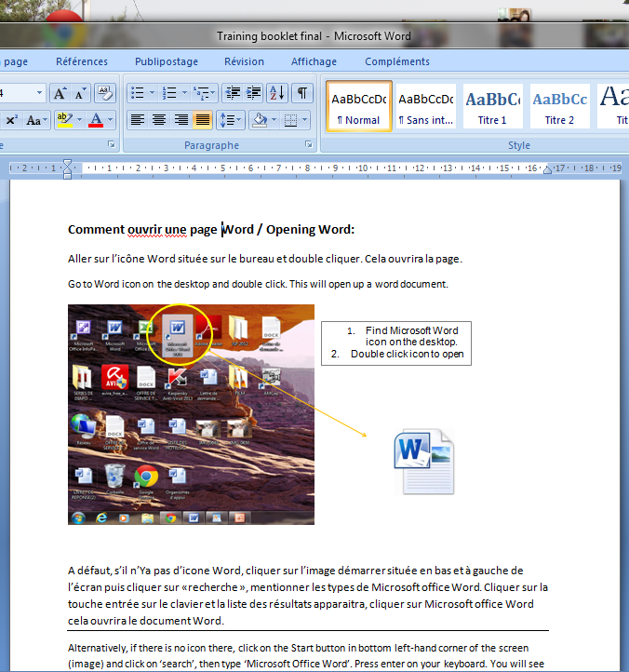
Task: Toggle superscript formatting
Action: tap(11, 120)
